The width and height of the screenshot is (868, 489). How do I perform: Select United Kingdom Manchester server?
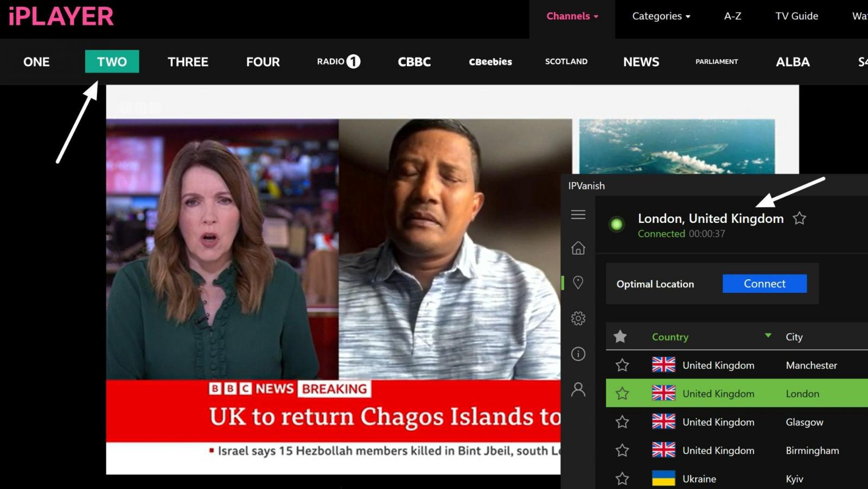tap(737, 365)
